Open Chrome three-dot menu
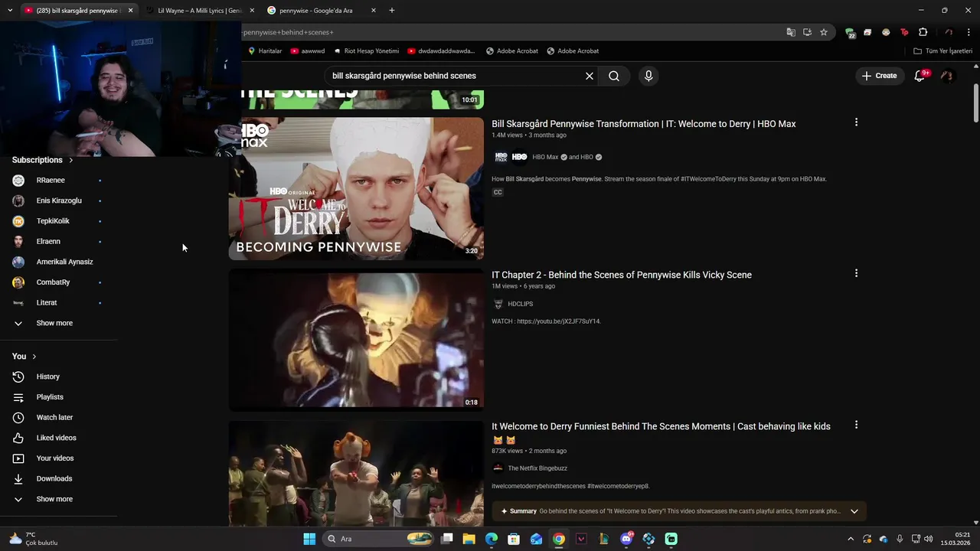This screenshot has width=980, height=551. coord(969,32)
